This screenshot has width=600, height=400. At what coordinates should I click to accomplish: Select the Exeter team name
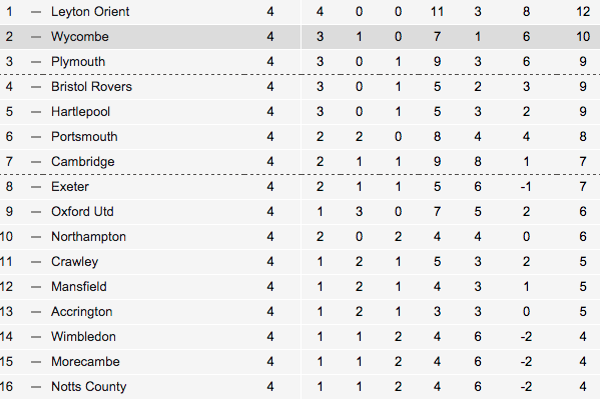coord(70,186)
